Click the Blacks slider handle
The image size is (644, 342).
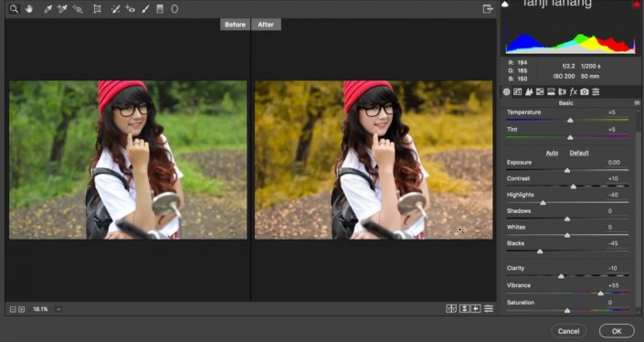pos(540,251)
